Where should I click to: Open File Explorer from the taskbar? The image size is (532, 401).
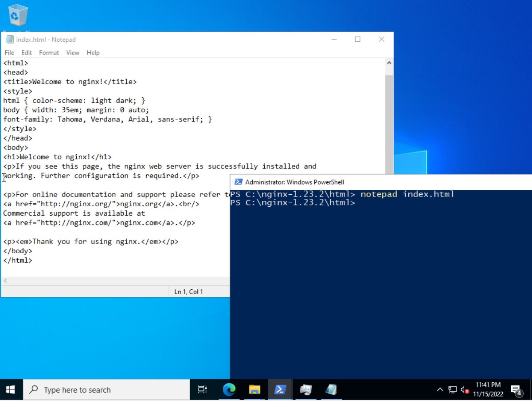254,389
